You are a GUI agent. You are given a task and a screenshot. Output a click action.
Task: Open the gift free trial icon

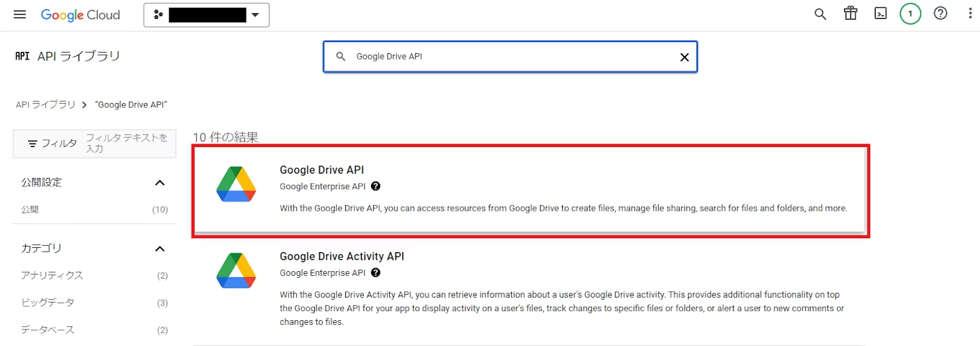click(850, 13)
